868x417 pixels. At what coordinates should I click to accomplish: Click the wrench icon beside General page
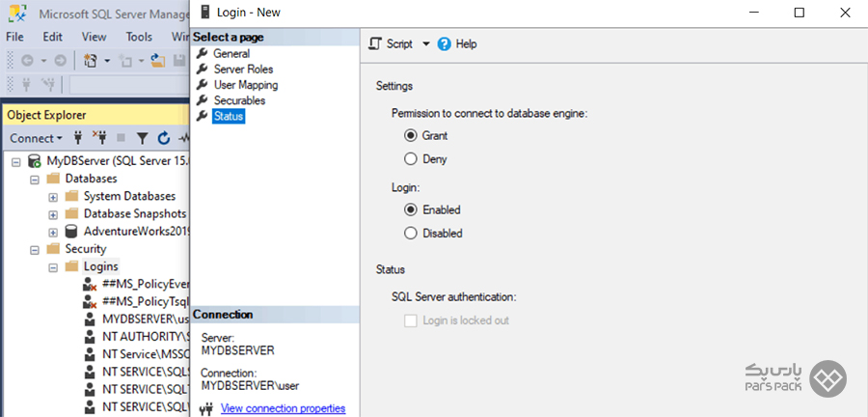click(x=203, y=54)
